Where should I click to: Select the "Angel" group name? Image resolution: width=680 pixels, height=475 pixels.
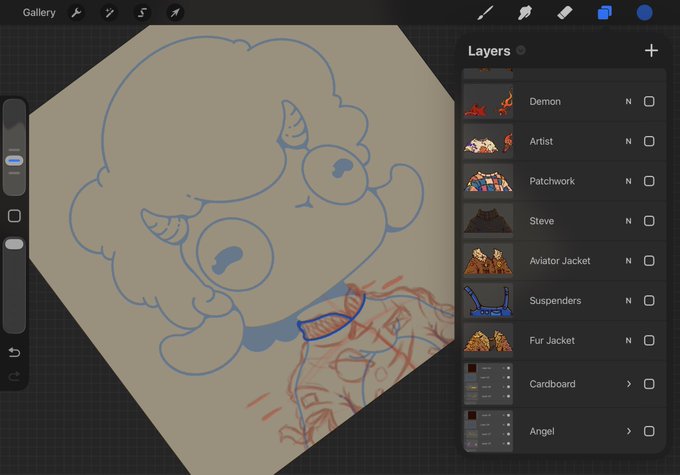[x=542, y=431]
